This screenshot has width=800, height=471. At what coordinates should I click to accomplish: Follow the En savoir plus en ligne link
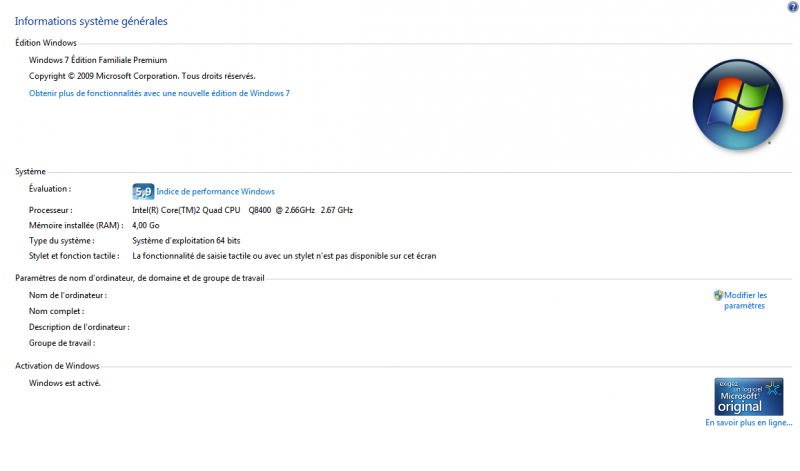pos(748,423)
